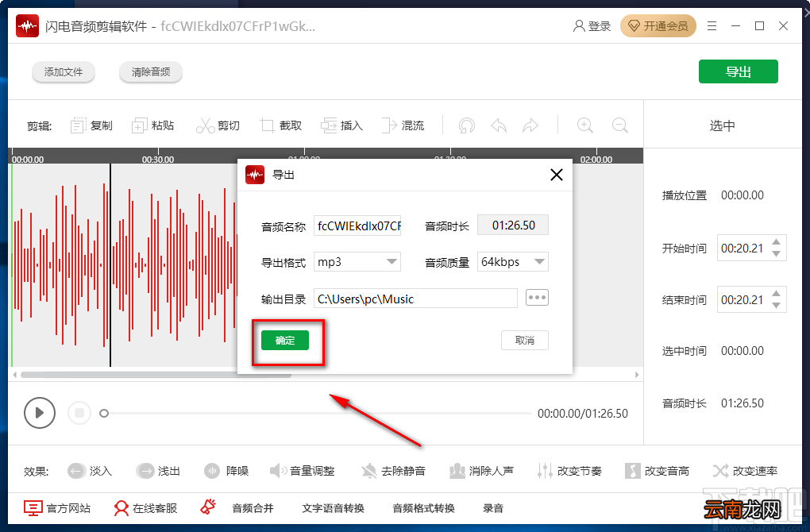Apply Remove vocals (消除人声) effect

[481, 471]
